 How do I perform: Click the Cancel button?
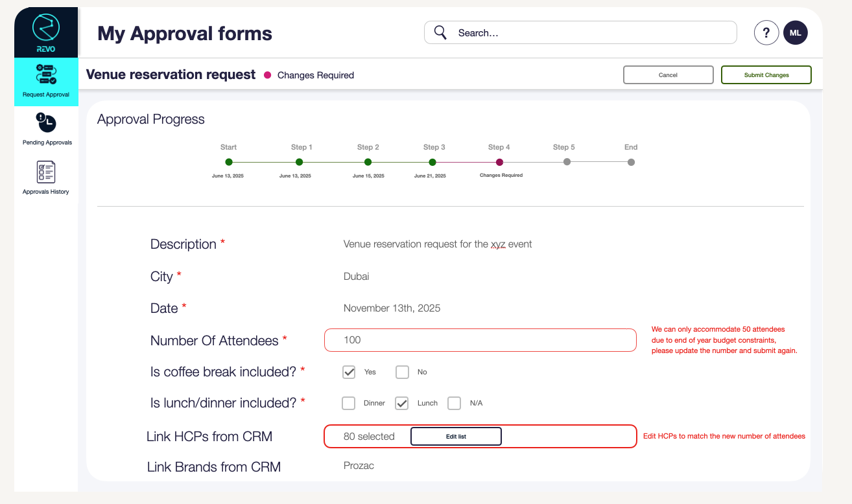669,74
